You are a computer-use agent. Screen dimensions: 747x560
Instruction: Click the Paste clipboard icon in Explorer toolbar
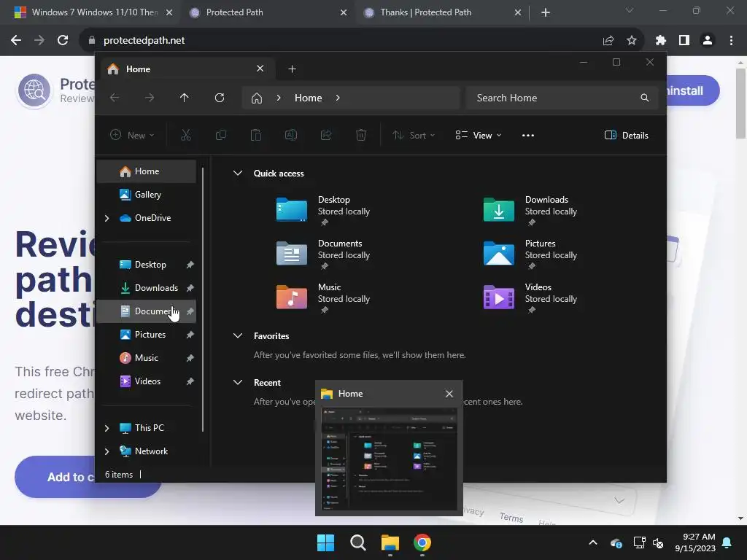click(x=256, y=135)
